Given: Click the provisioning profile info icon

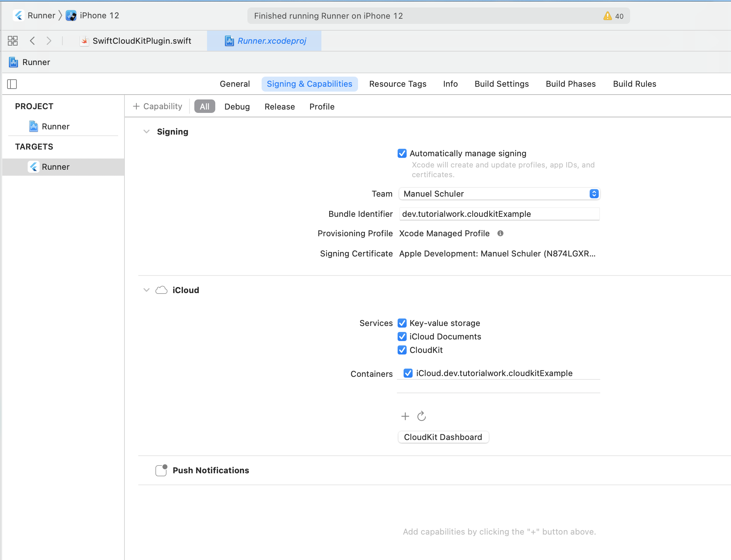Looking at the screenshot, I should [x=500, y=233].
